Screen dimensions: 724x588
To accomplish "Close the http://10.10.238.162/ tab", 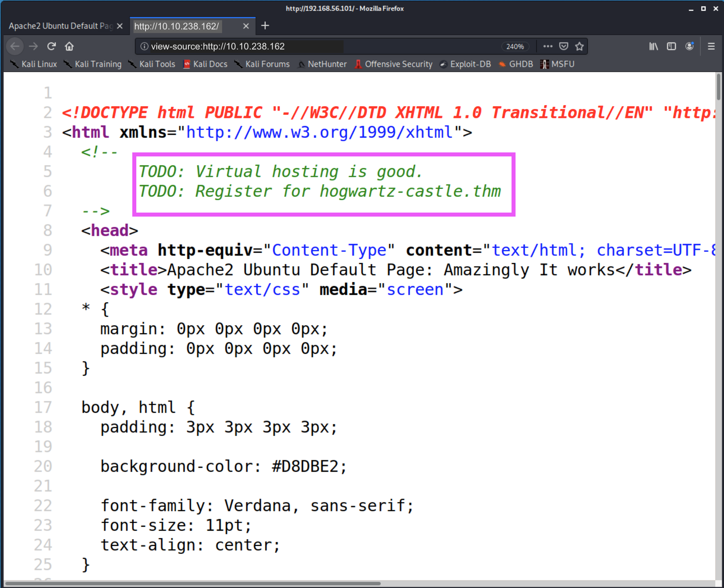I will tap(246, 26).
